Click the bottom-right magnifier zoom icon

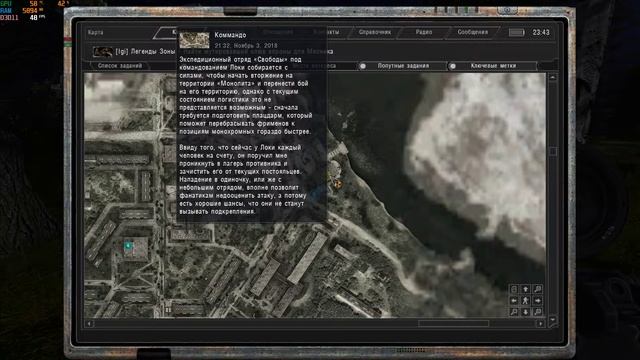point(538,312)
